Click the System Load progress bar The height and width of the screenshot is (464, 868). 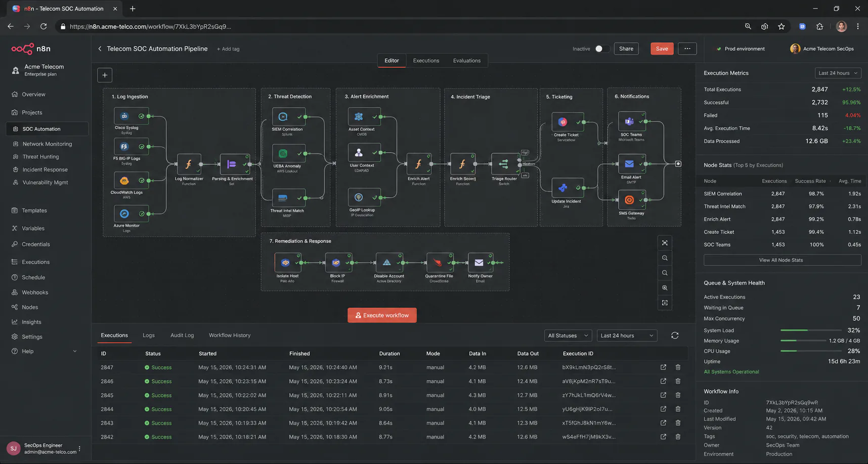pos(810,330)
